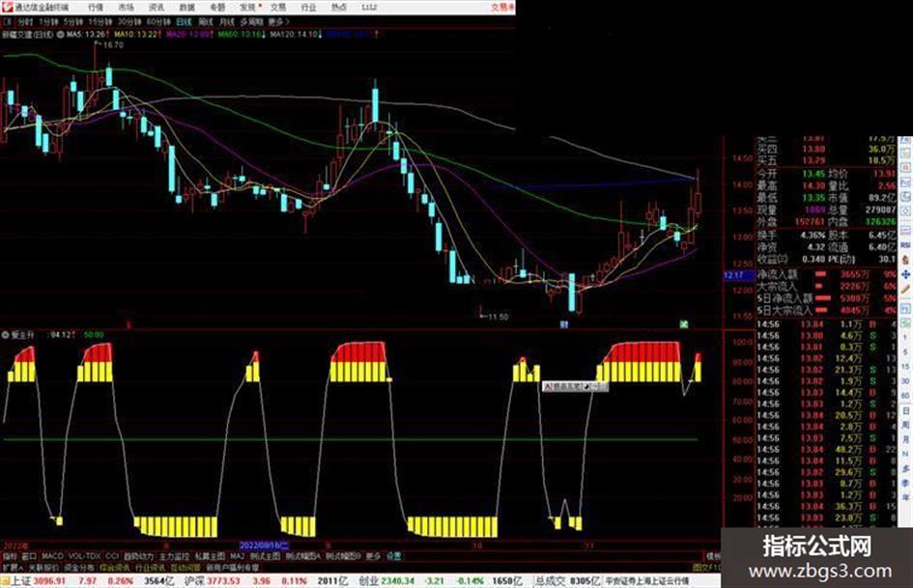This screenshot has height=588, width=913.
Task: Click the status bar icon before 上证
Action: click(5, 581)
